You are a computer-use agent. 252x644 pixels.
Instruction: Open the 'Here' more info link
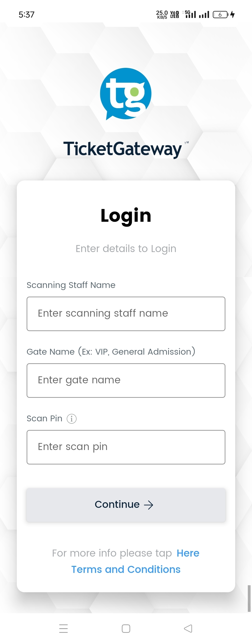(x=188, y=553)
